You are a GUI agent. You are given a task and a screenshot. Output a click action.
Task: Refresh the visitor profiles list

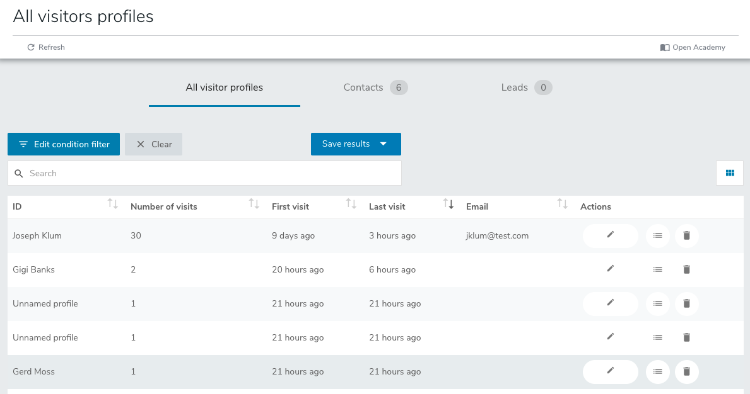[46, 47]
